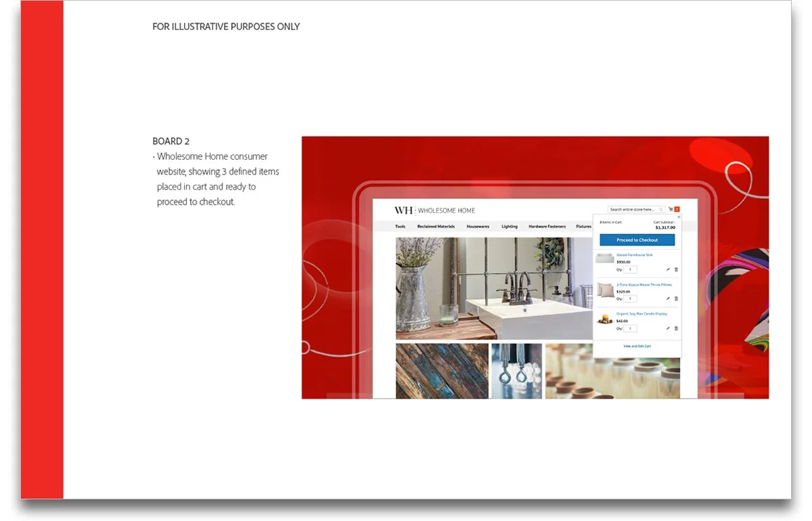Delete the Glazed Farmhouse Sink from cart
Screen dimensions: 812x521
(676, 269)
